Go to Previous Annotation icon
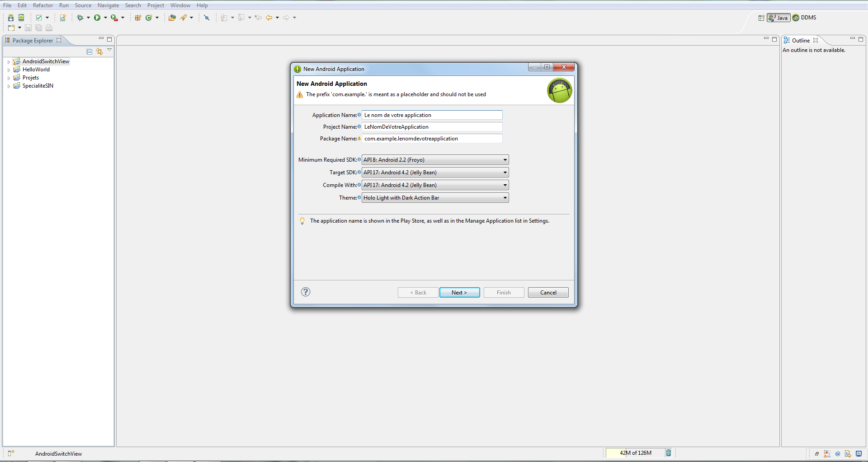Image resolution: width=868 pixels, height=462 pixels. 241,18
